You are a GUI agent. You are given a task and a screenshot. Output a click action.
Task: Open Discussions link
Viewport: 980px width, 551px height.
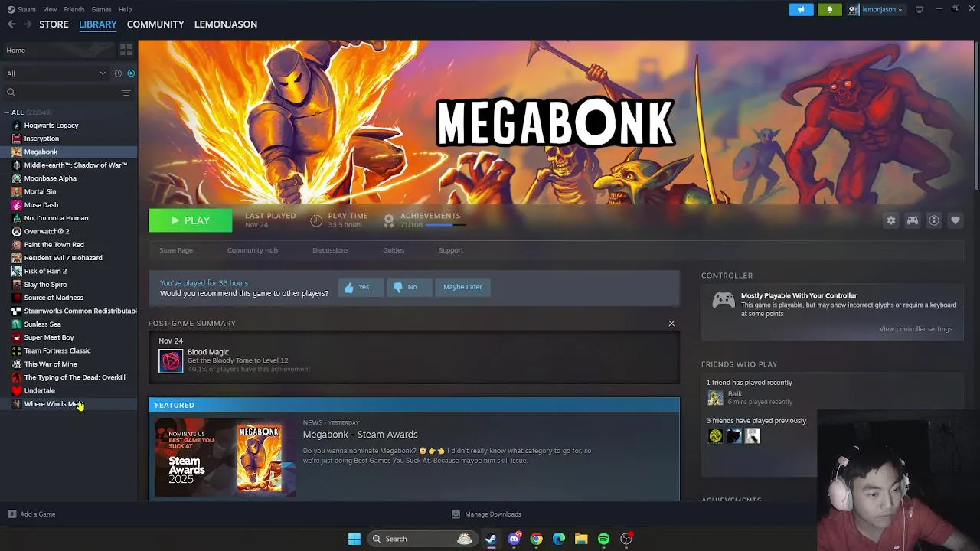pos(330,250)
